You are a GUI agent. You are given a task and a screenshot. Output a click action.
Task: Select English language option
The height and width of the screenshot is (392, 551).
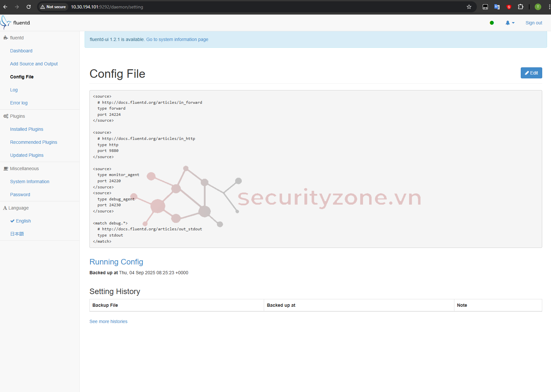pos(20,221)
